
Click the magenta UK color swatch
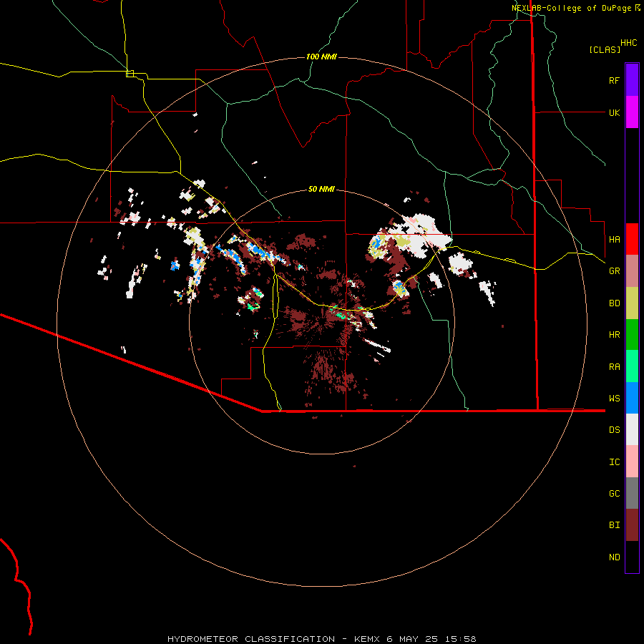click(632, 112)
